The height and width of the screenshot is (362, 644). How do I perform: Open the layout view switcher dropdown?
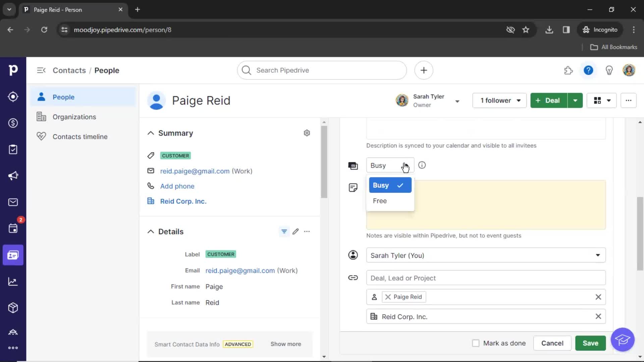pyautogui.click(x=602, y=101)
